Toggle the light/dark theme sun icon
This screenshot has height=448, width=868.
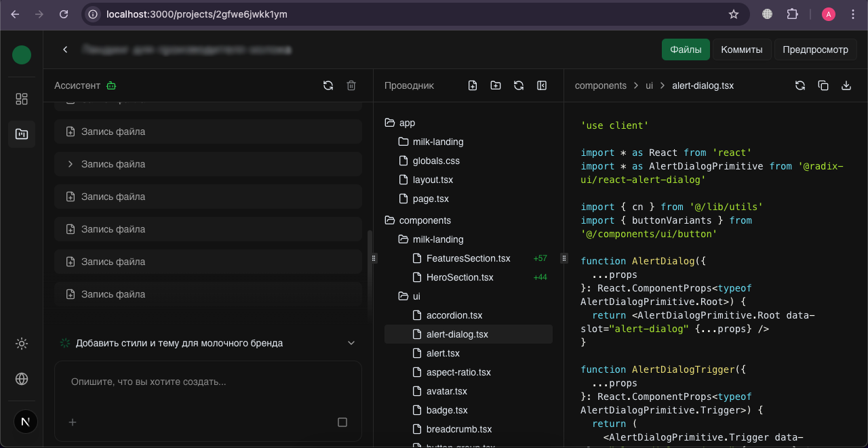[x=22, y=344]
